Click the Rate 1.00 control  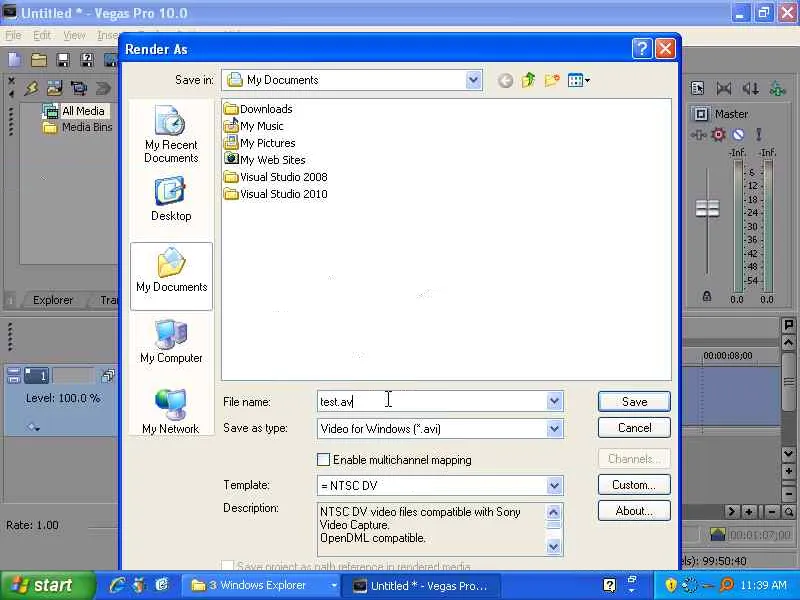[32, 525]
